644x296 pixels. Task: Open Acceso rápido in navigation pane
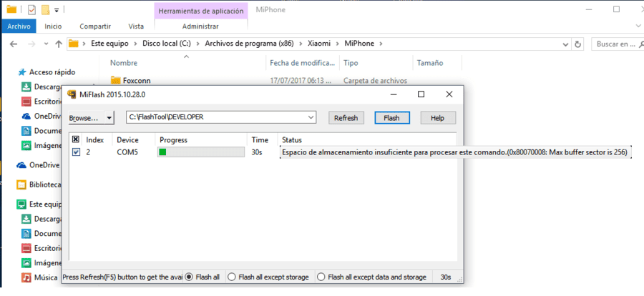[x=52, y=72]
